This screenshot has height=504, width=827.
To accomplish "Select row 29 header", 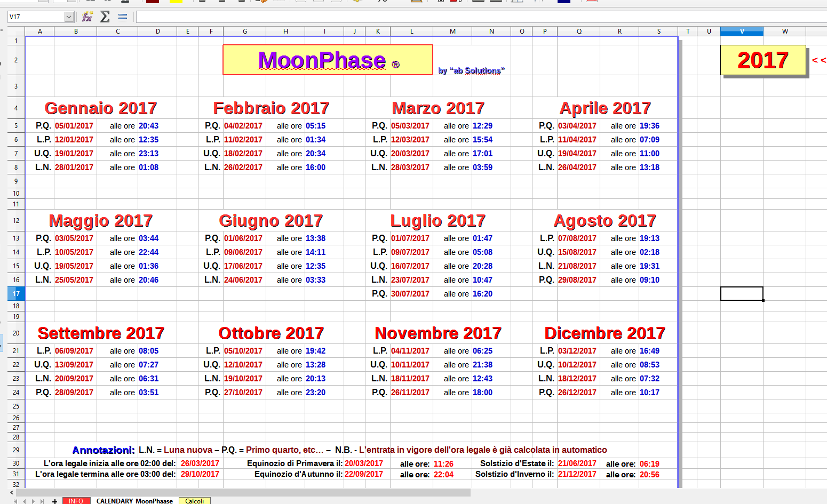I will (x=16, y=450).
